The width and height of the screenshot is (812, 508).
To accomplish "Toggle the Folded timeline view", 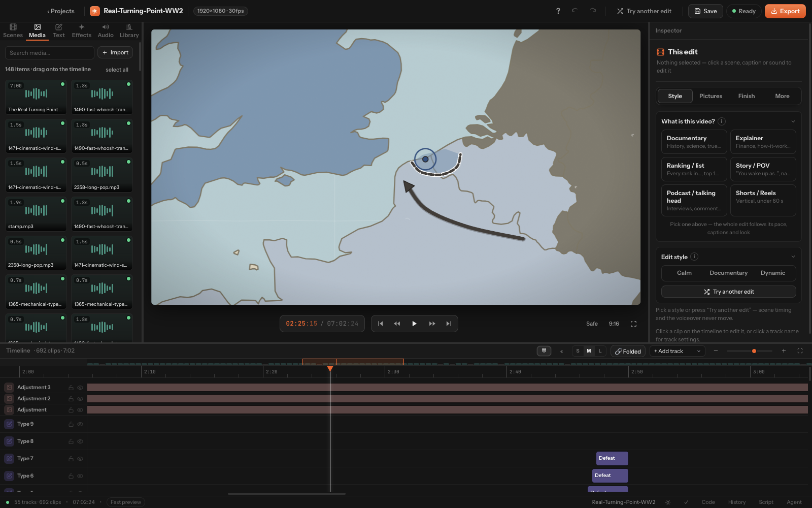I will pyautogui.click(x=628, y=351).
